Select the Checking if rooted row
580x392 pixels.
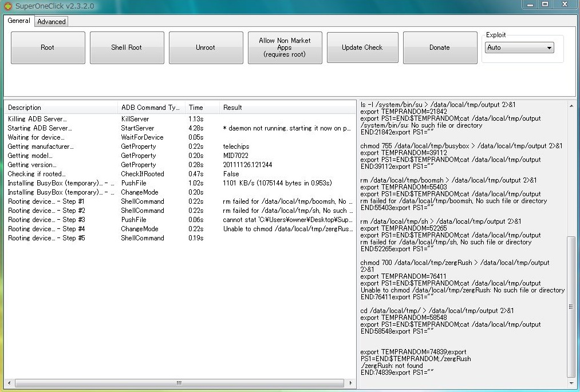[37, 174]
